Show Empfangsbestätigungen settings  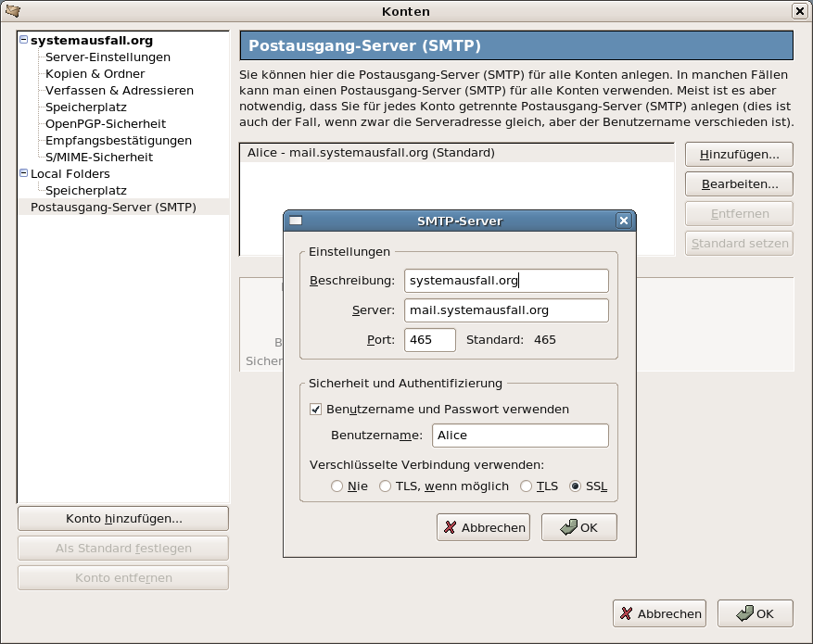119,141
